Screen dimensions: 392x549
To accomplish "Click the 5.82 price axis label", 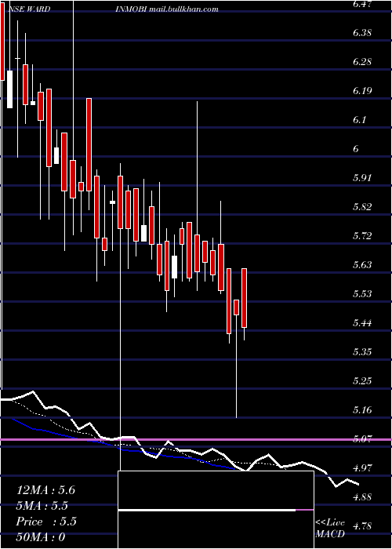I will [x=362, y=207].
